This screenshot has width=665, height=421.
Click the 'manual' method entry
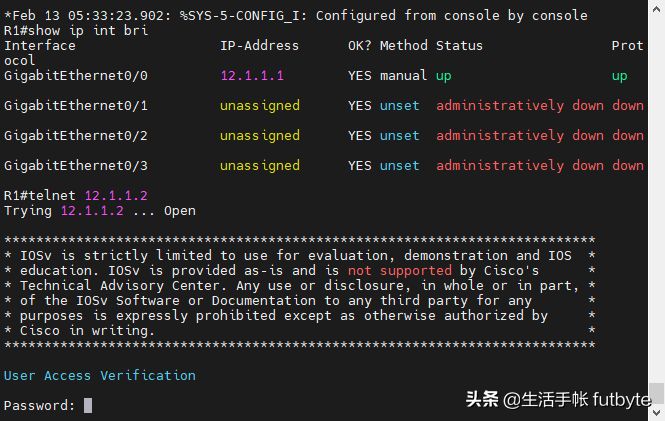click(x=403, y=76)
